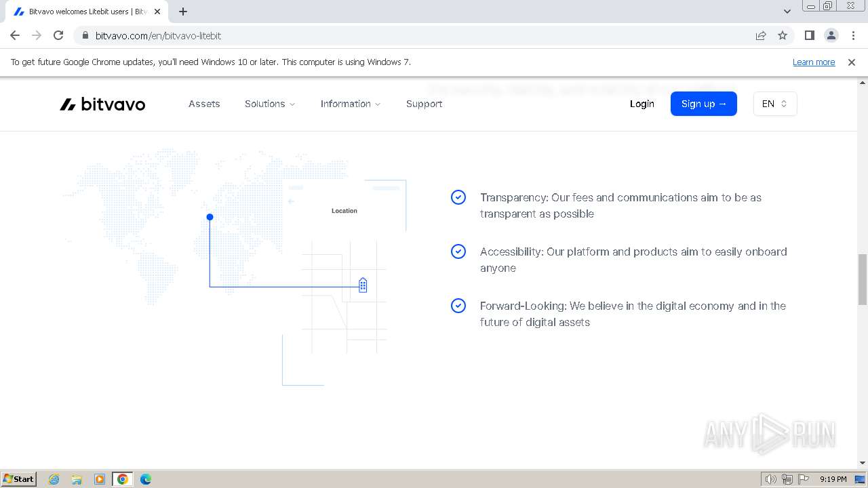Click the Location label card
The height and width of the screenshot is (488, 868).
click(x=344, y=211)
